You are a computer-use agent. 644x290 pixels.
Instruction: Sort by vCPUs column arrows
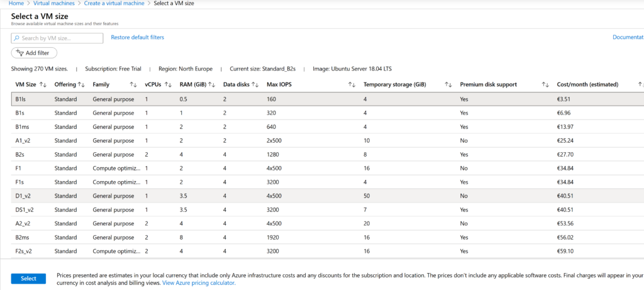coord(168,85)
